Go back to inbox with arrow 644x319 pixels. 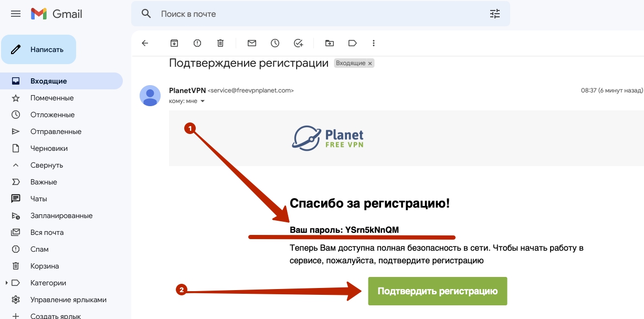click(145, 43)
